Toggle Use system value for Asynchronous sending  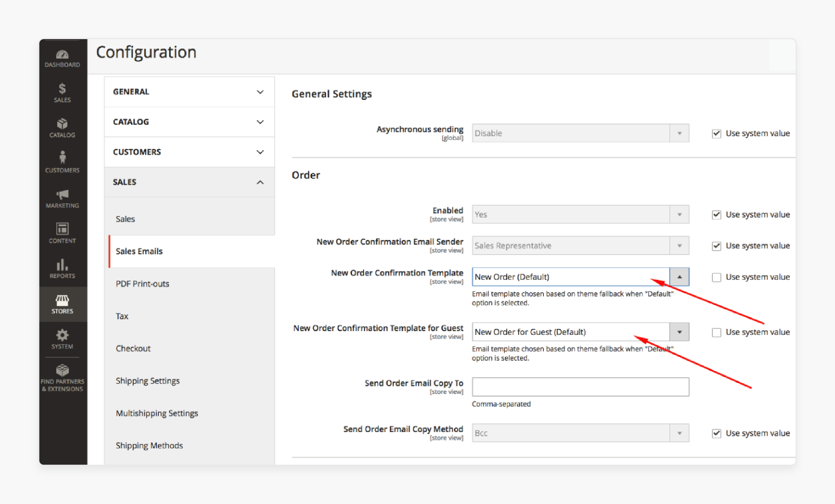coord(716,134)
